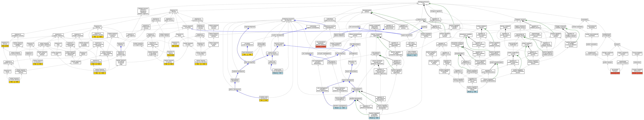
Task: Select the 'head development' node
Action: click(250, 27)
